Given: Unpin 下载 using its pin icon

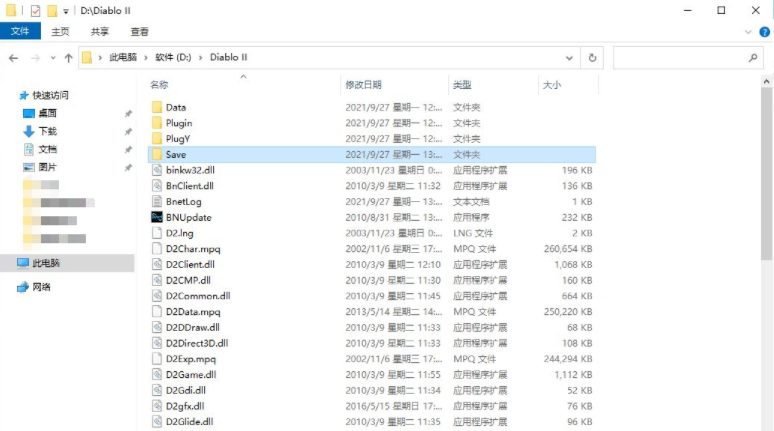Looking at the screenshot, I should 128,132.
